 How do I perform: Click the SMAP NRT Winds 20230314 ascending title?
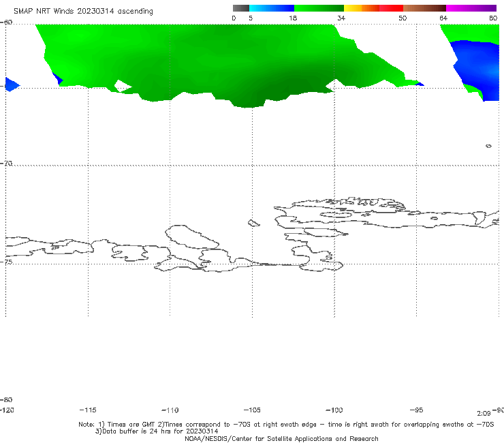pyautogui.click(x=83, y=11)
